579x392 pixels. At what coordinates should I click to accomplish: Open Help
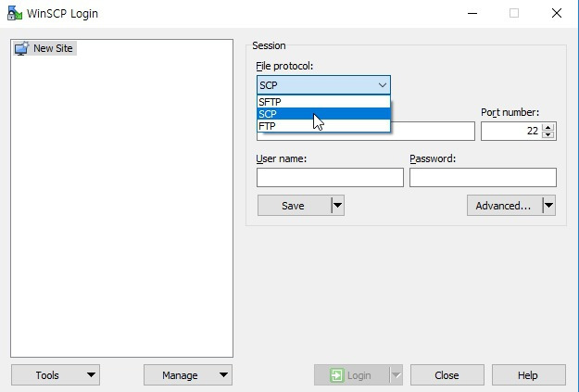click(x=528, y=375)
